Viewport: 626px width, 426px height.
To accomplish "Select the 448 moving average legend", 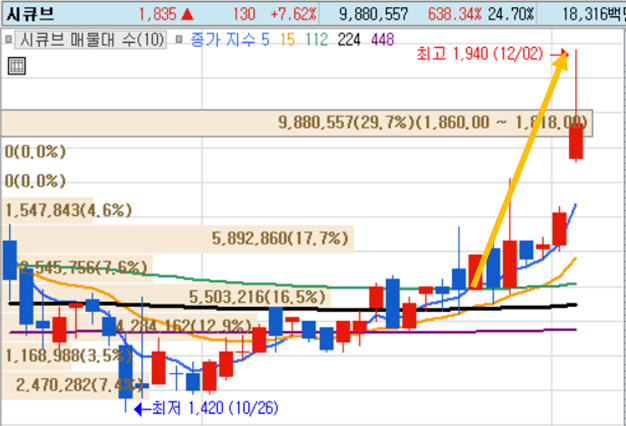I will tap(382, 40).
